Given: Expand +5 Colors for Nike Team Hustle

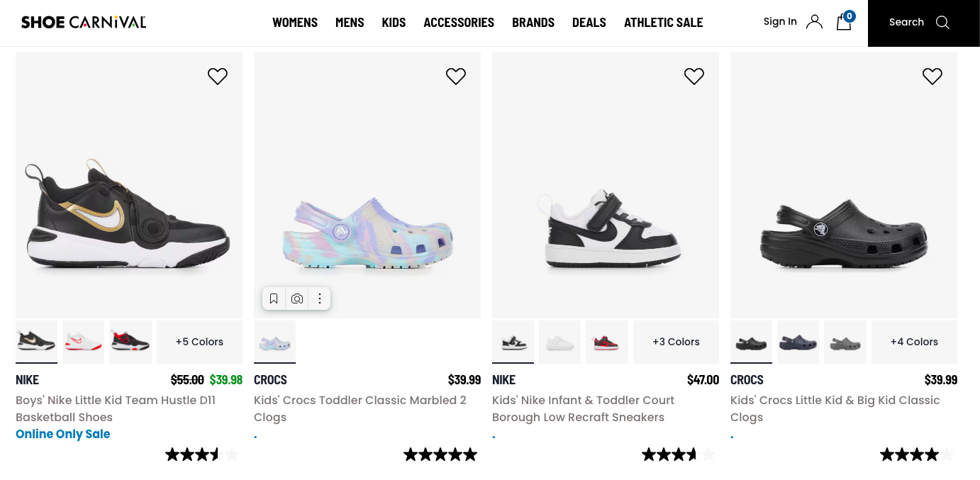Looking at the screenshot, I should point(199,342).
